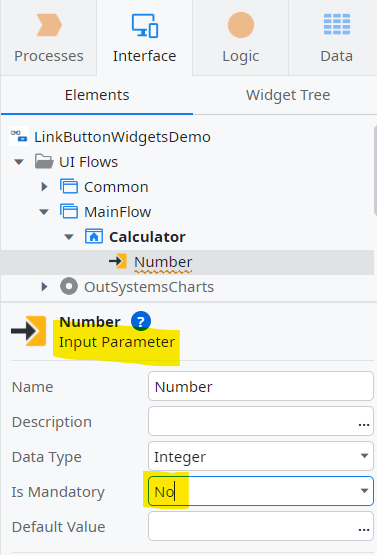
Task: Select the Common flow label
Action: coord(116,187)
